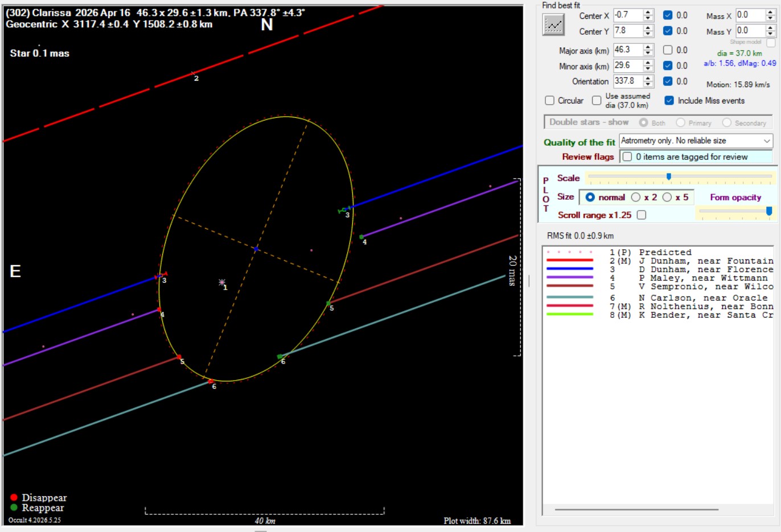The width and height of the screenshot is (781, 532).
Task: Check the Major axis fix checkbox
Action: 668,50
